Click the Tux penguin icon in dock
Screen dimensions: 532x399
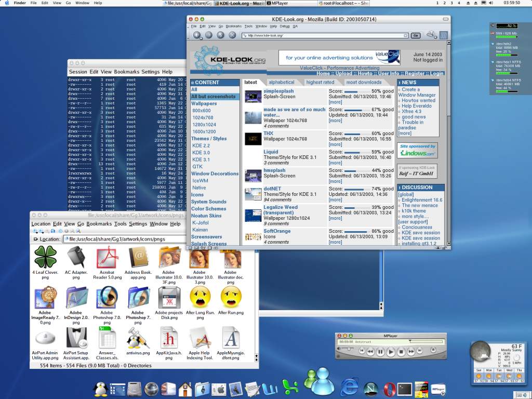click(100, 389)
